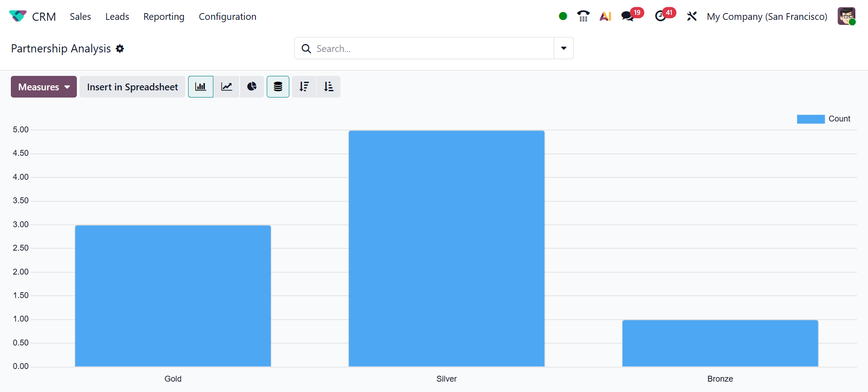Switch to line chart view

[x=226, y=87]
